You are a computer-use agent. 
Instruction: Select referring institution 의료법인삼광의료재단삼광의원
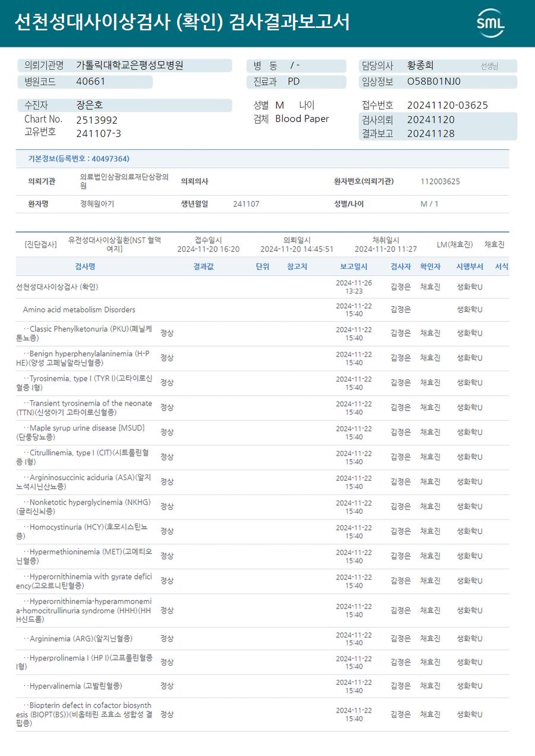(124, 181)
